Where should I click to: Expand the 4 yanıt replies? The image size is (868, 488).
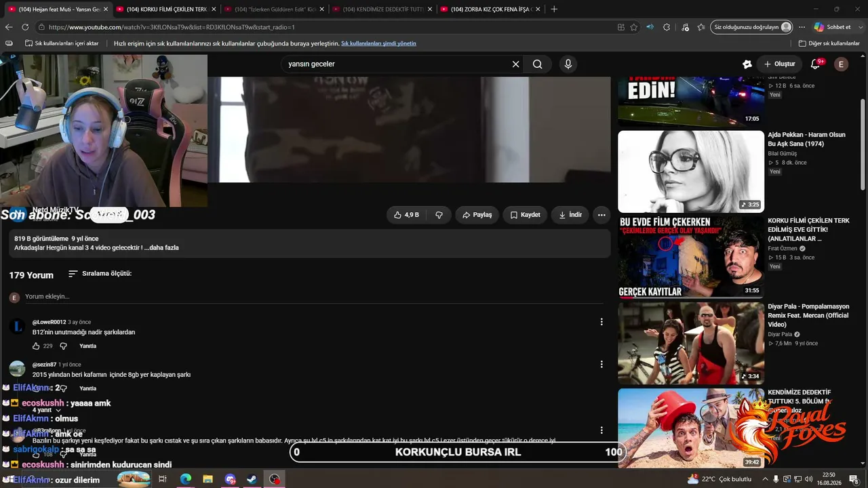tap(47, 410)
